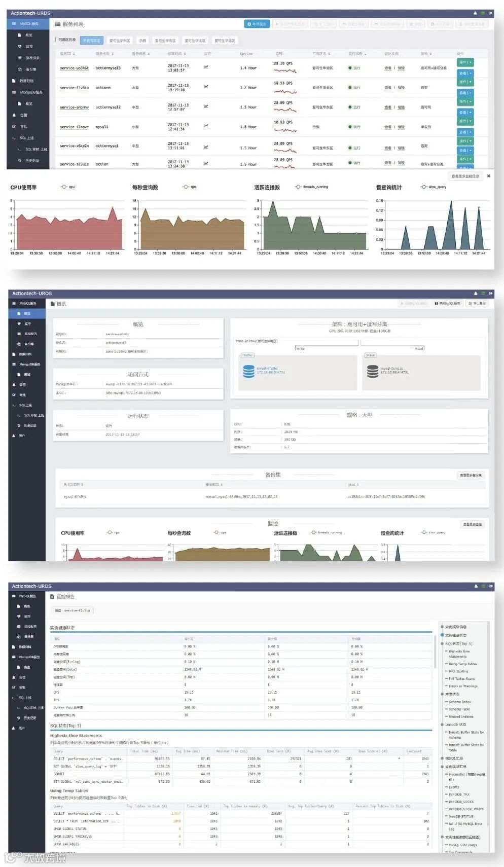Jump to 实例健康状态 in report outline
The height and width of the screenshot is (867, 504).
coord(455,635)
